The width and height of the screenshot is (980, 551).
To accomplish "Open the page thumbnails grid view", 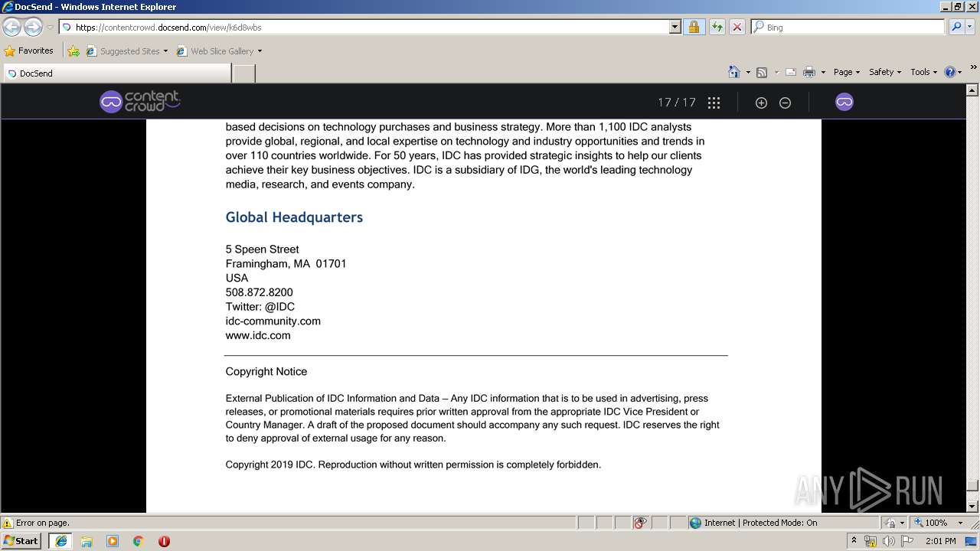I will point(714,103).
